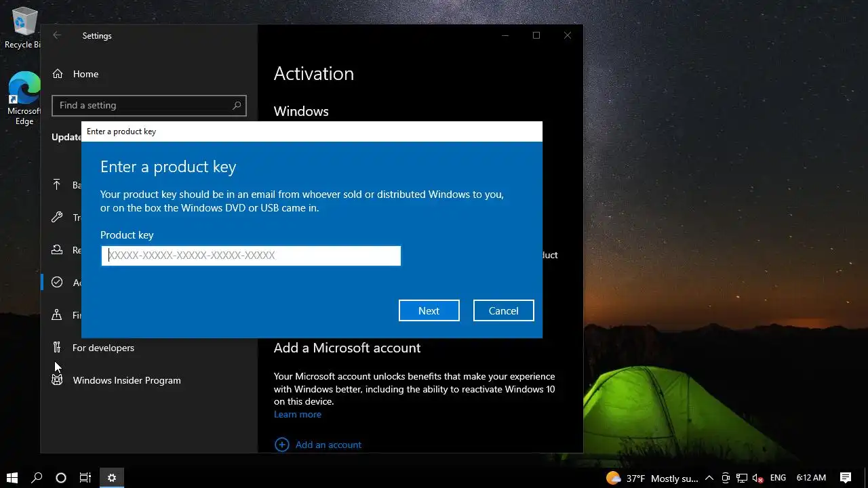
Task: Open the For developers icon
Action: [58, 347]
